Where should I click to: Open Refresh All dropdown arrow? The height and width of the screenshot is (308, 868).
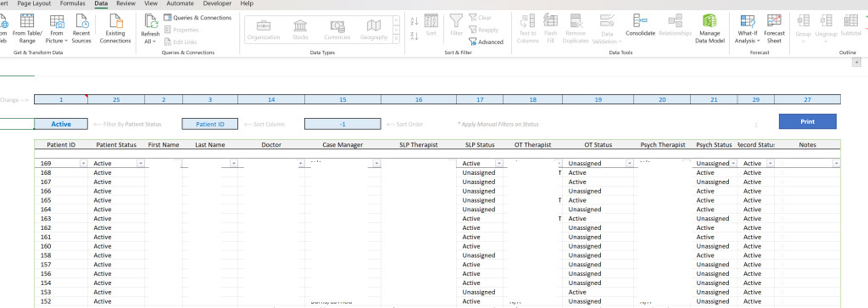(x=154, y=42)
